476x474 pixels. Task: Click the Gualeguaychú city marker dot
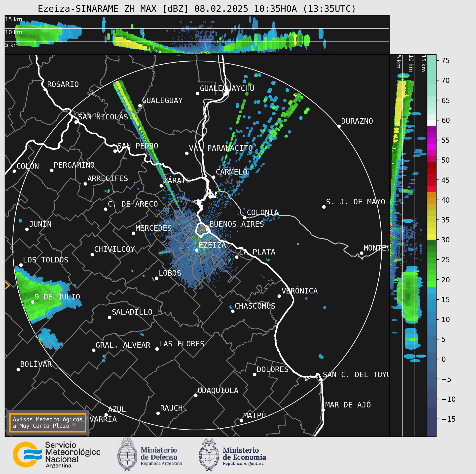(x=197, y=93)
